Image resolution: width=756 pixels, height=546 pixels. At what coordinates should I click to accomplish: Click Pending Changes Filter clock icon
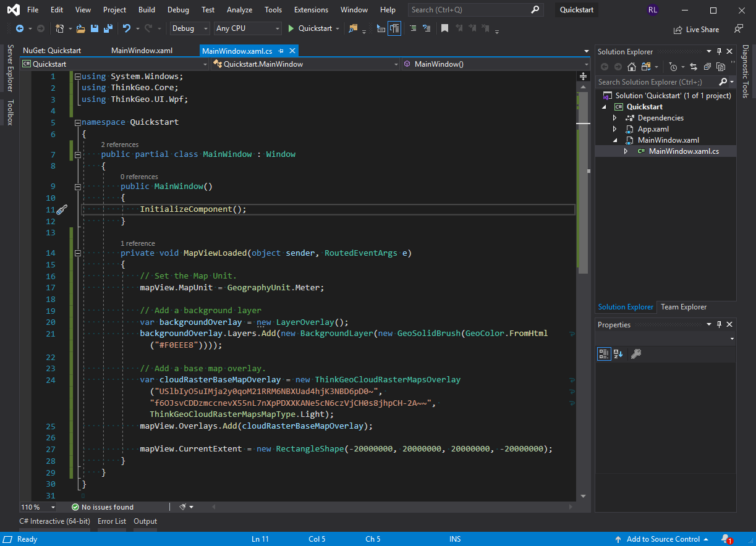tap(673, 67)
